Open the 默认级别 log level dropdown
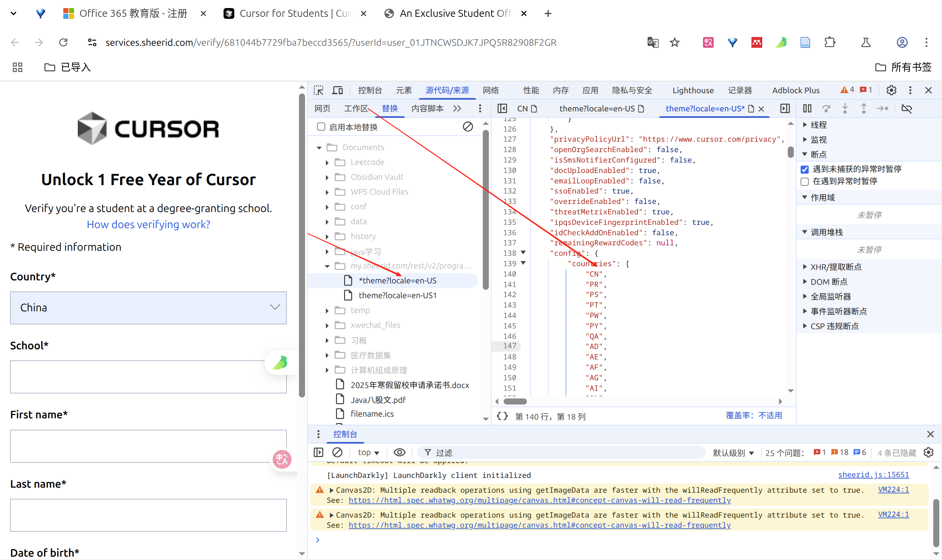The width and height of the screenshot is (942, 560). tap(733, 452)
